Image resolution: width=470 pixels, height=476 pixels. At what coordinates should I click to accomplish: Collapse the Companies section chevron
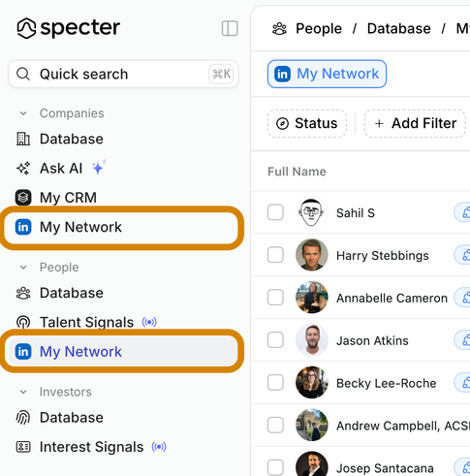(x=23, y=113)
